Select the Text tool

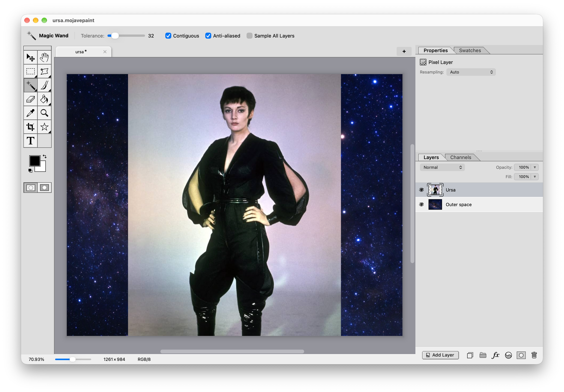30,141
